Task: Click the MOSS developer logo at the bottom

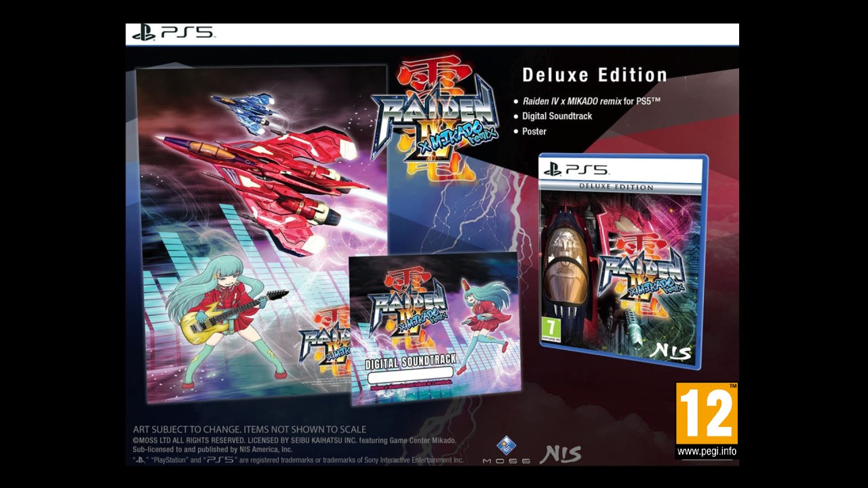Action: point(506,451)
